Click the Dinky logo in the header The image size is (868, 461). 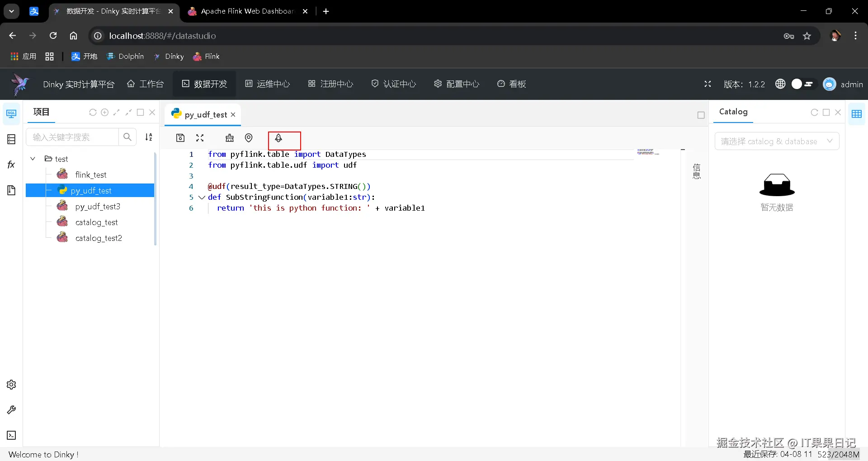[x=20, y=84]
